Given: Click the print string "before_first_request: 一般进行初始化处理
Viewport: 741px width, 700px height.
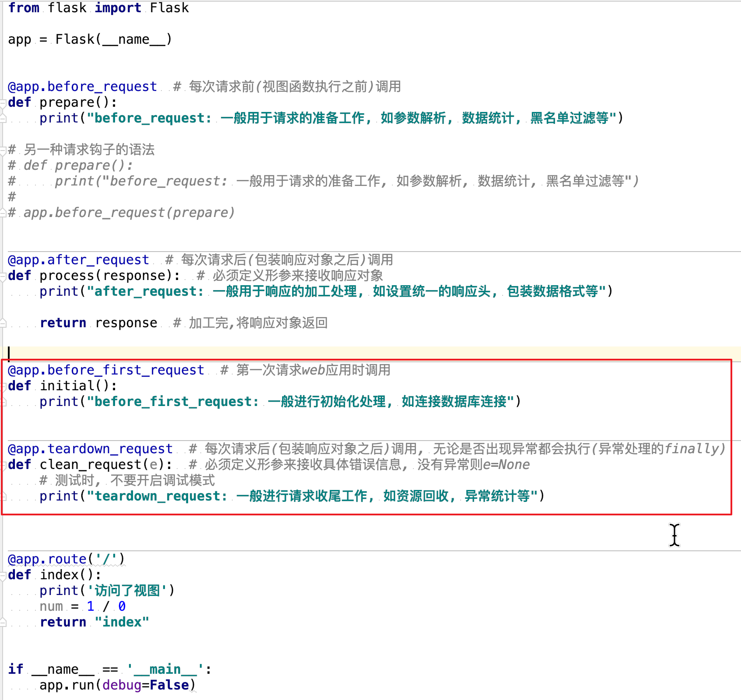Looking at the screenshot, I should coord(300,402).
